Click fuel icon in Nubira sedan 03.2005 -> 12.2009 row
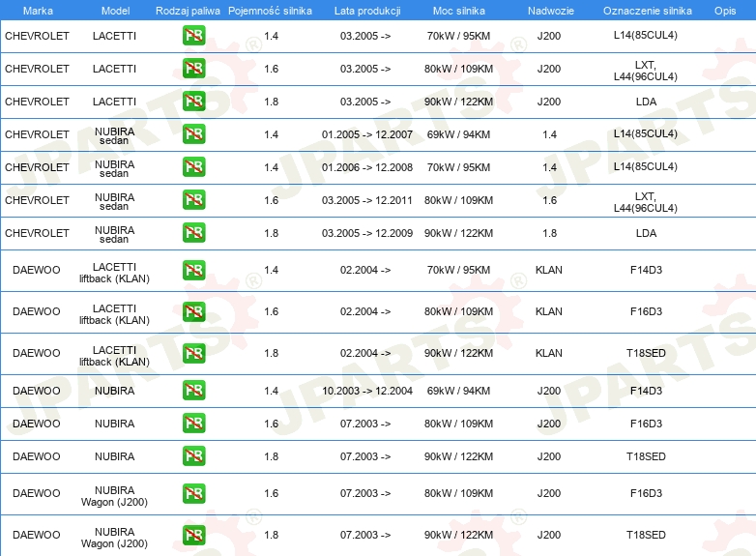 pos(193,232)
